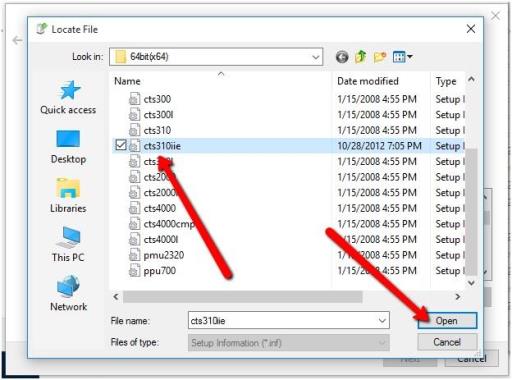Expand the Look in folder dropdown
The height and width of the screenshot is (380, 512).
[x=316, y=57]
